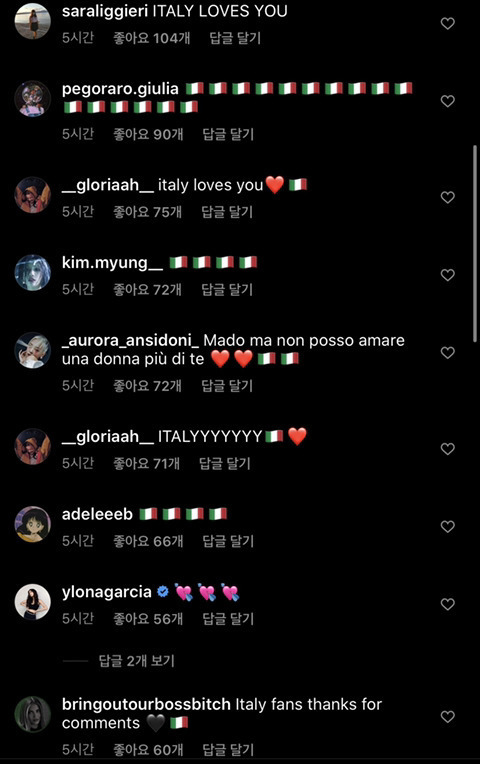
Task: Click 답글 달기 under kim.myung__ comment
Action: pos(228,289)
